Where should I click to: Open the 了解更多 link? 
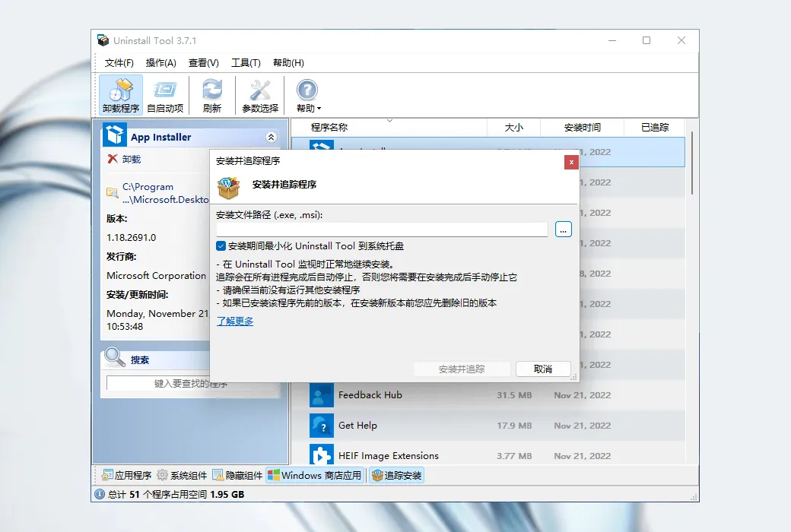click(234, 321)
